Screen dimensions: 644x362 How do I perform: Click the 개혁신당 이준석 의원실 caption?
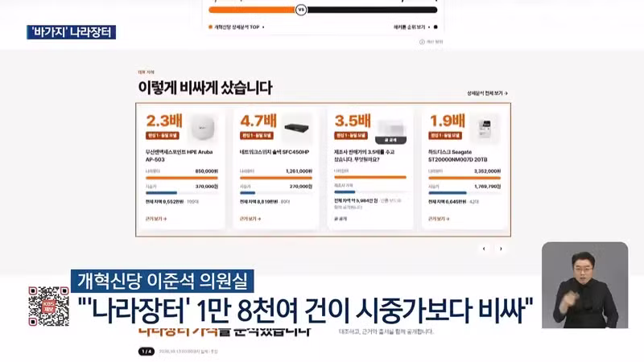point(163,281)
